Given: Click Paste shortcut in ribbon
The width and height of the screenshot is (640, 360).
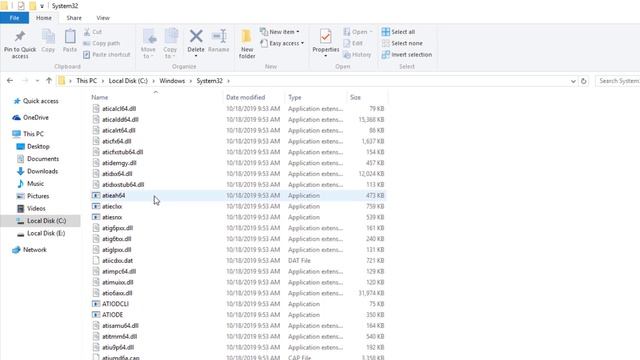Looking at the screenshot, I should tap(107, 55).
